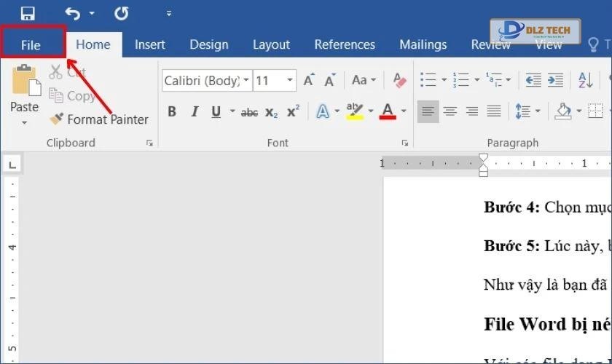This screenshot has height=364, width=612.
Task: Activate the Format Painter tool
Action: pos(98,119)
